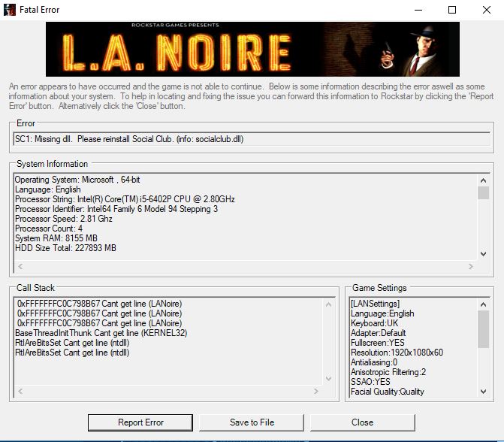Click the Report Error button
The width and height of the screenshot is (504, 442).
140,422
